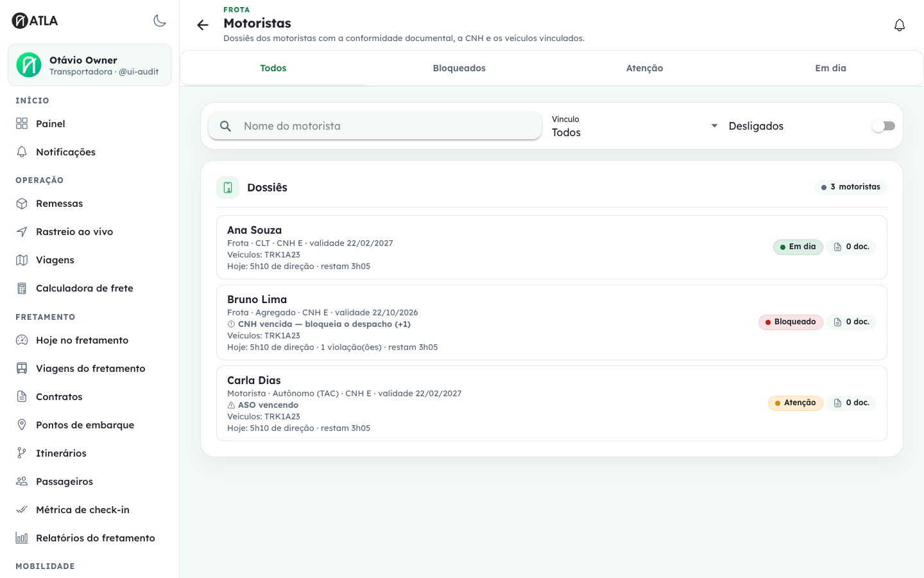Click the 0 doc. chip for Bruno Lima
This screenshot has height=578, width=924.
point(851,322)
